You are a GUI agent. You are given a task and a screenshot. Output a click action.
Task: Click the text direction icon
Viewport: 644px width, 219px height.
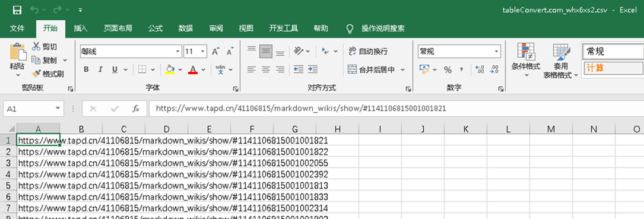(x=326, y=51)
